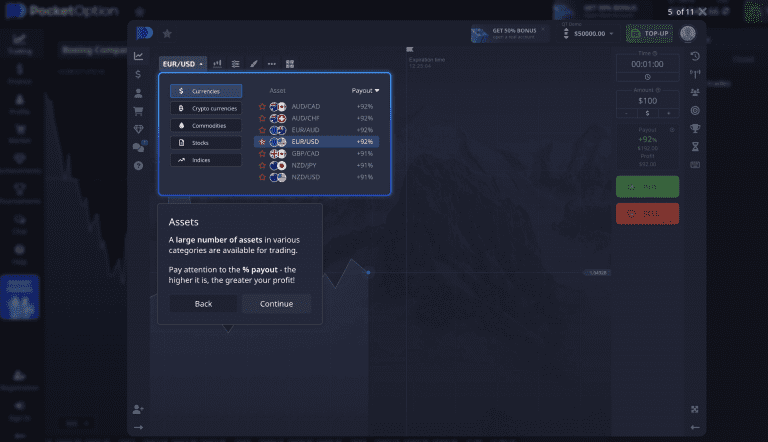Screen dimensions: 768x442
Task: Open the social trading people icon
Action: click(695, 92)
